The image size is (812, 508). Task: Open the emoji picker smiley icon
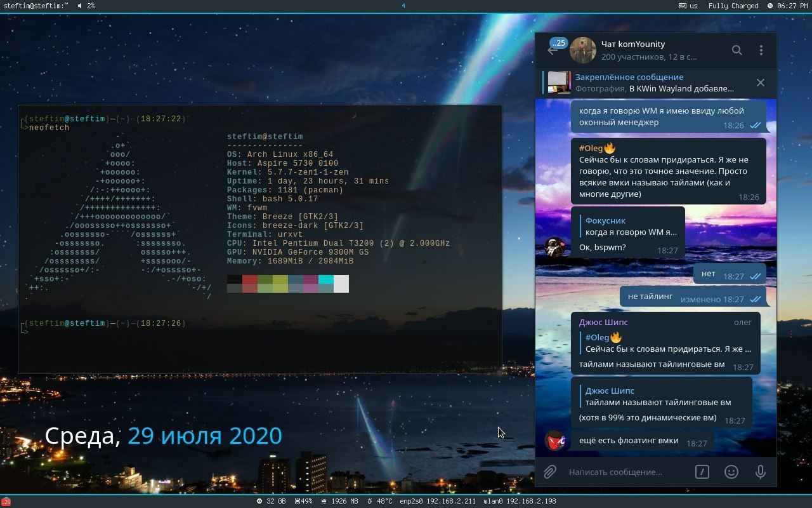(731, 472)
